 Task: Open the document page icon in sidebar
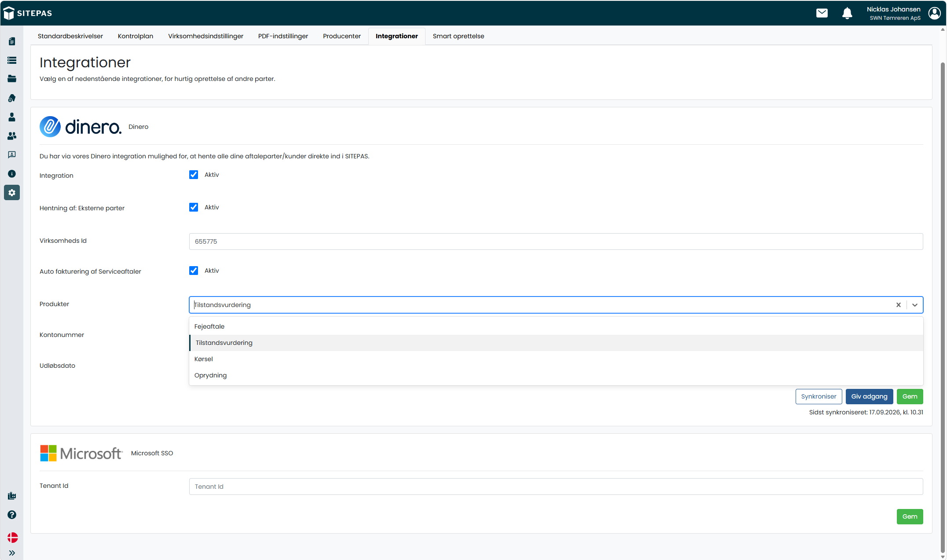coord(12,41)
